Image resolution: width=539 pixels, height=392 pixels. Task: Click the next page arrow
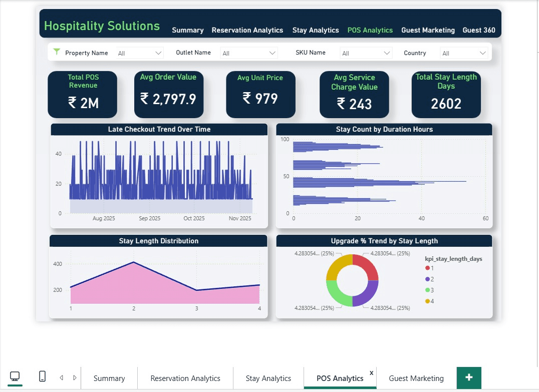pos(75,377)
